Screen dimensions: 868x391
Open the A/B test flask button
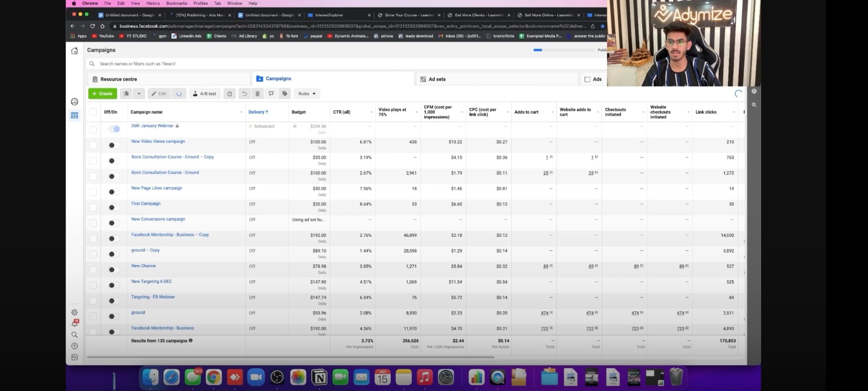tap(205, 93)
